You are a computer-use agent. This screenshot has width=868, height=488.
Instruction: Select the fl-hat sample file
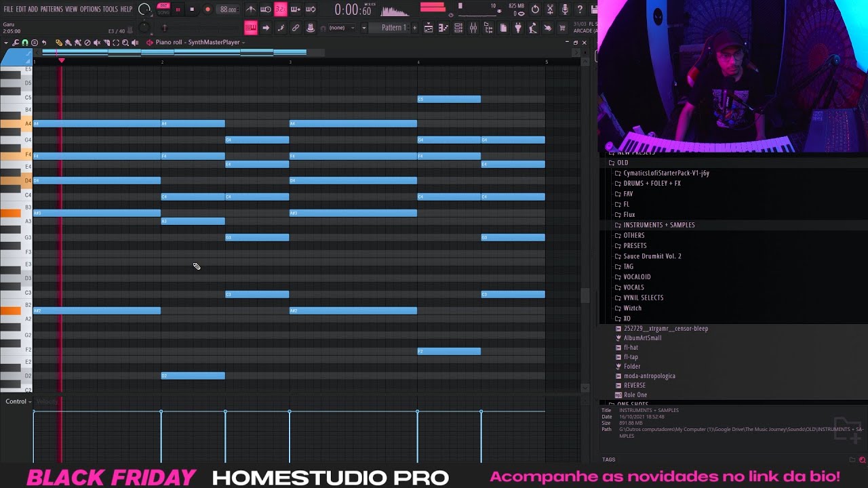pos(631,347)
